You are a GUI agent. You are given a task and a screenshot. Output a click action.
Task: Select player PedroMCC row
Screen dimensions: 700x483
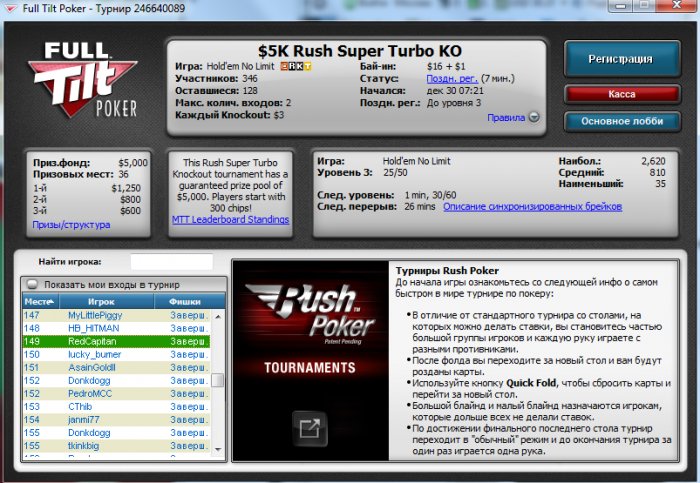(116, 393)
